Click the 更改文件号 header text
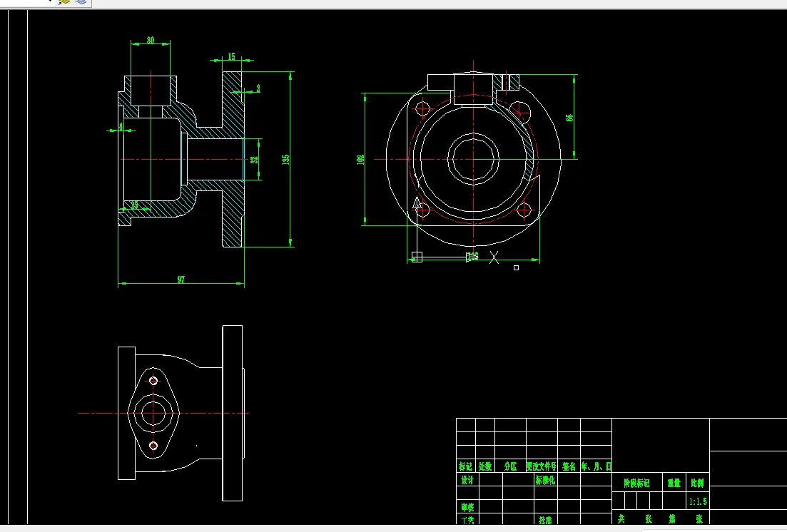This screenshot has height=532, width=787. 541,466
